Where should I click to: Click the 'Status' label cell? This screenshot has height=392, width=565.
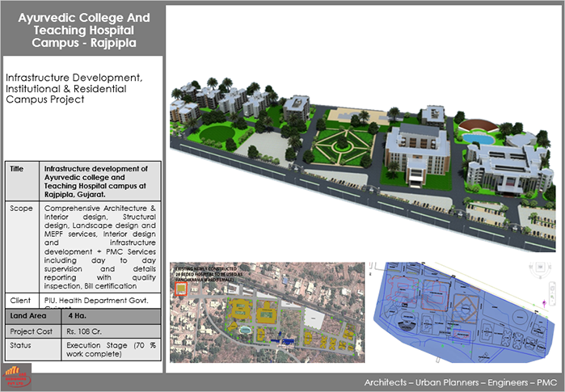(33, 349)
